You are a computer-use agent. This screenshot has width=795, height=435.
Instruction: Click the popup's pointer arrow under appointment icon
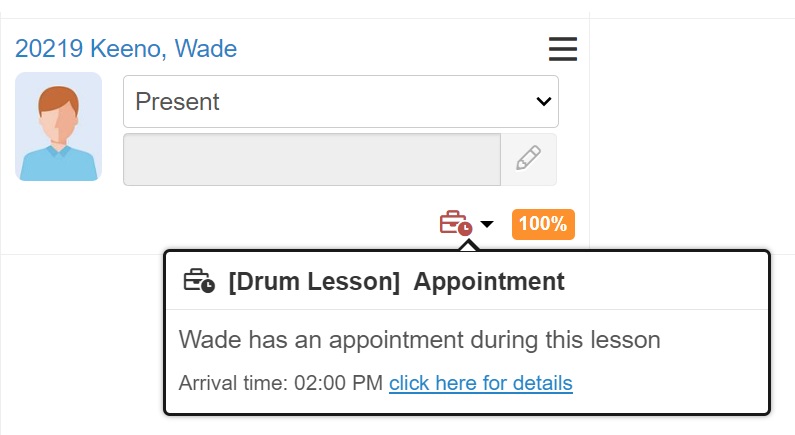465,244
